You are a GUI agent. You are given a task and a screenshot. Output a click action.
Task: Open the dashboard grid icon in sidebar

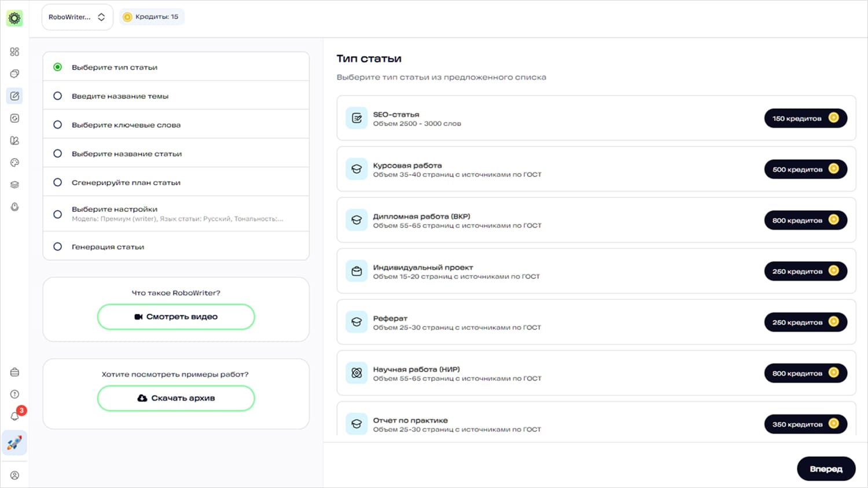click(x=14, y=52)
